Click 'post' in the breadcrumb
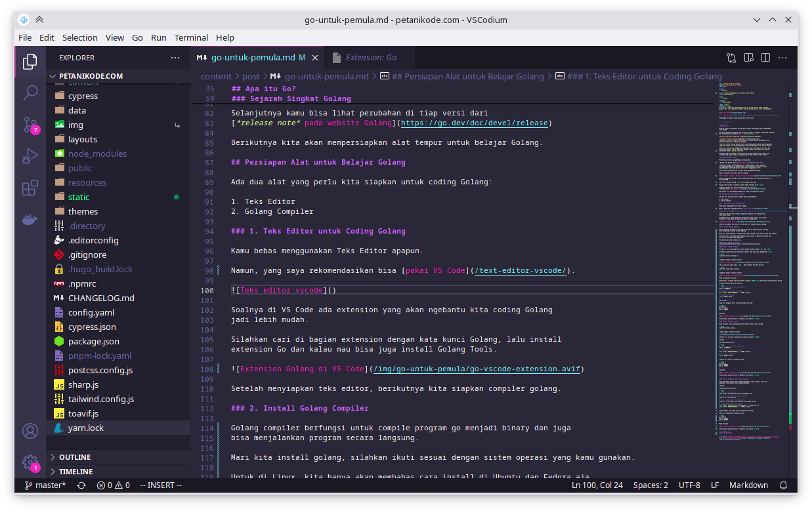The image size is (812, 511). (x=251, y=76)
